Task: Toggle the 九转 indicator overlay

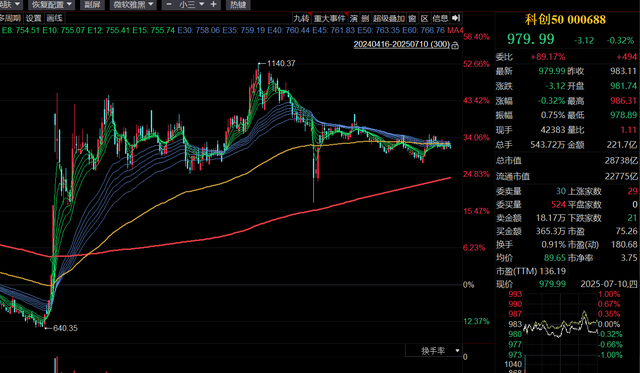Action: click(302, 18)
